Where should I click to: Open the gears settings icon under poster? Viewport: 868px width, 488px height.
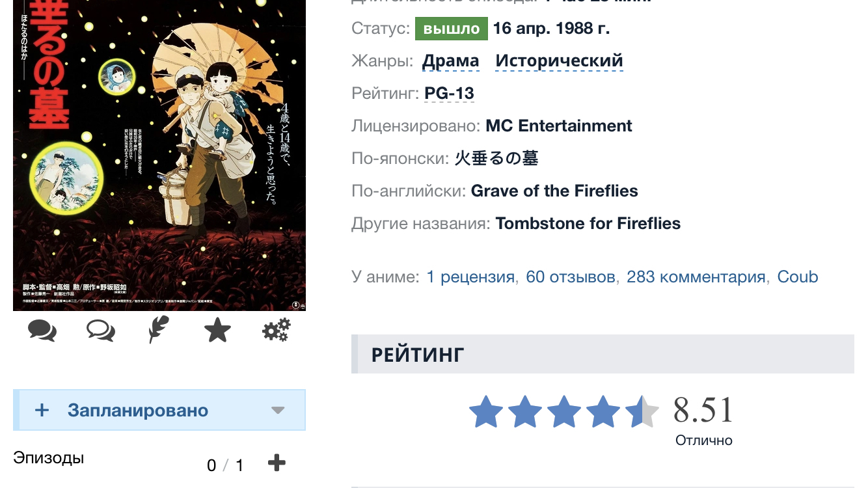pos(276,331)
